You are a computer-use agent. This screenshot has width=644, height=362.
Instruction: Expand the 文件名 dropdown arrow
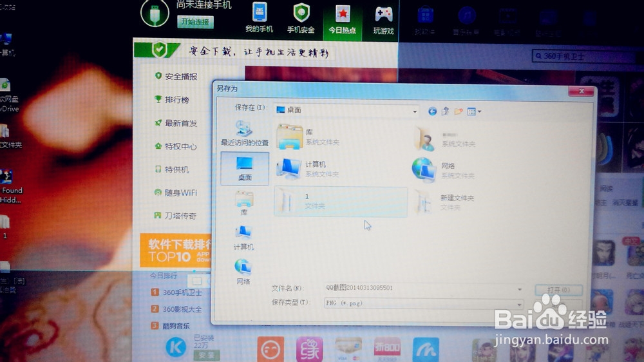click(x=520, y=289)
